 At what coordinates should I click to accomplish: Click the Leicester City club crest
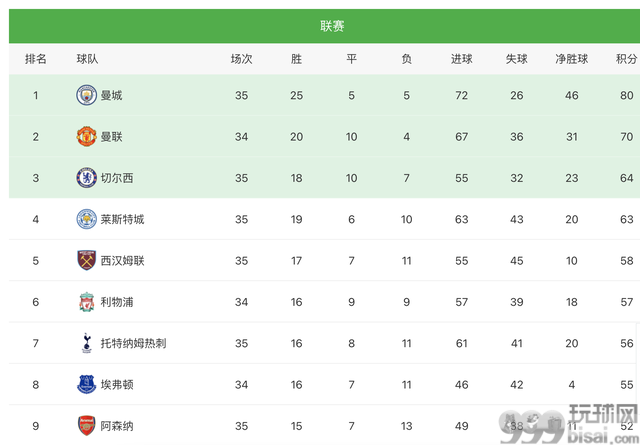(x=87, y=219)
